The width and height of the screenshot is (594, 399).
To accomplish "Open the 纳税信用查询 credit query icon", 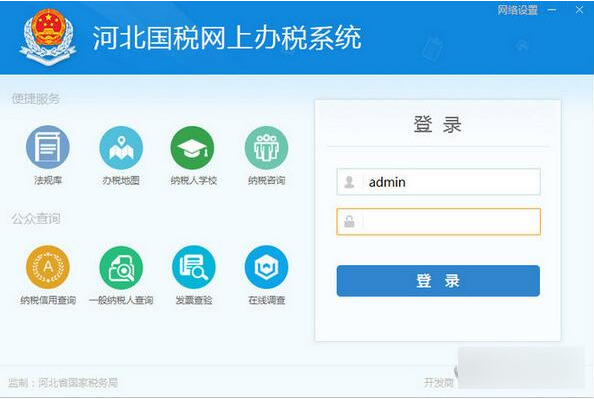I will point(48,267).
